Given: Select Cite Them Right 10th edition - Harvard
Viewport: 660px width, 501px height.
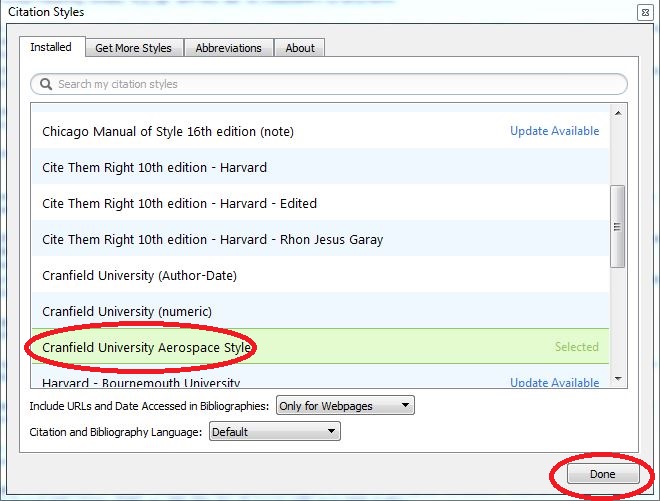Looking at the screenshot, I should (154, 167).
